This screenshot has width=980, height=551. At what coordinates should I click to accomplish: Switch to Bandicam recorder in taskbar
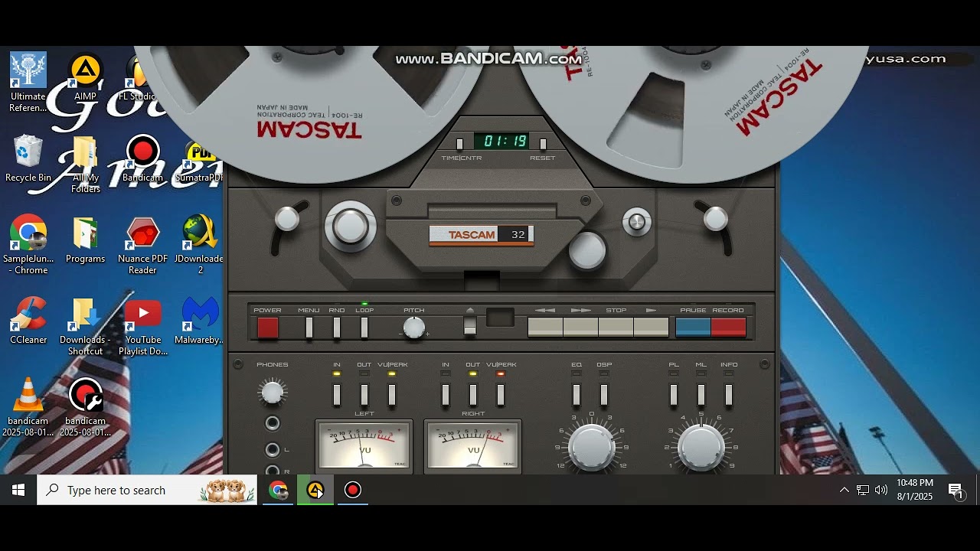(352, 490)
